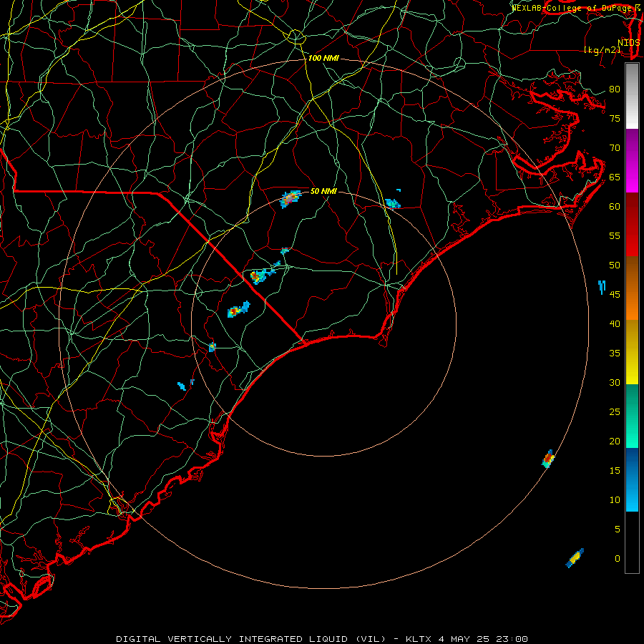Click the 70 value on the color scale
Viewport: 644px width, 644px height.
coord(615,148)
